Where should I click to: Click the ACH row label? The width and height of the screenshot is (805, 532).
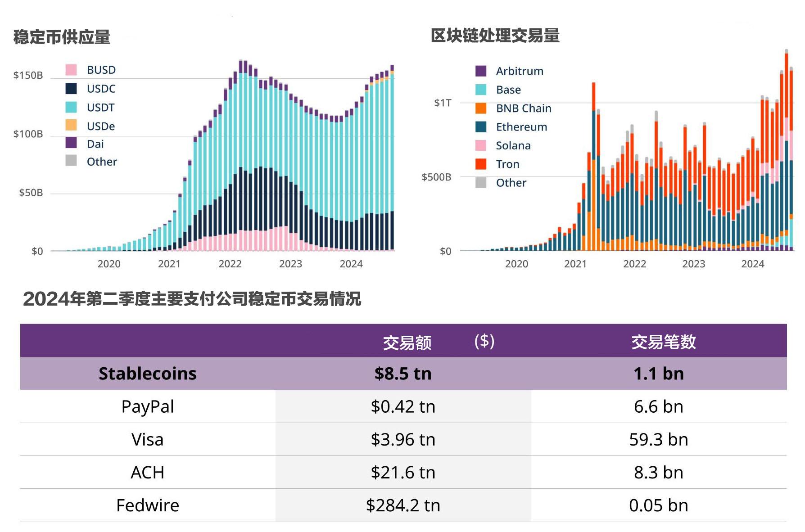click(148, 472)
